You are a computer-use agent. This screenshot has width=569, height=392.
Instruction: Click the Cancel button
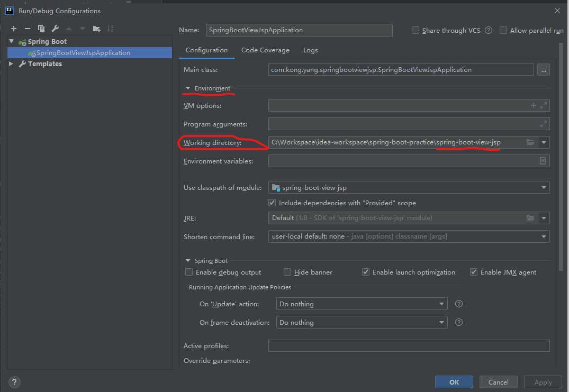(498, 382)
